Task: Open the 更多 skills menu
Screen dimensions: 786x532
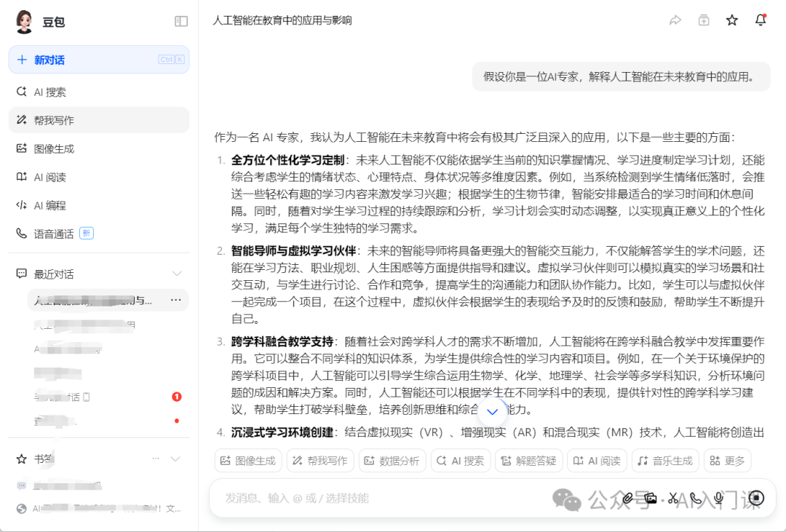Action: pos(726,461)
